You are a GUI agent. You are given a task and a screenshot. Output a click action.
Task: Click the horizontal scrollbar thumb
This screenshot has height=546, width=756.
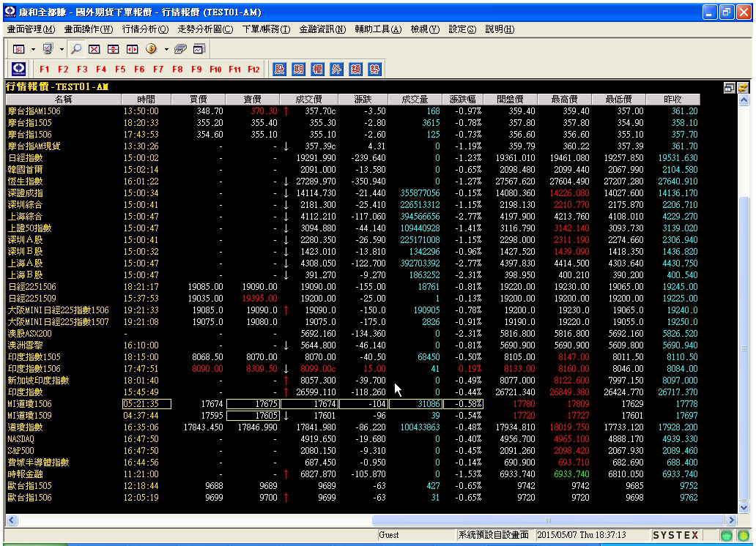tap(548, 520)
